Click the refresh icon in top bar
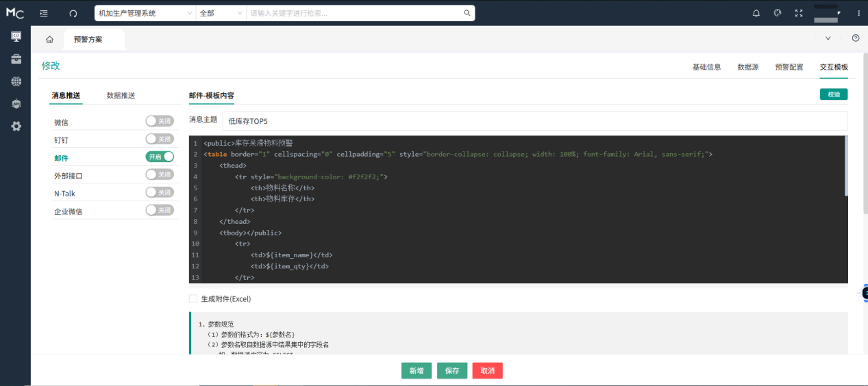The image size is (868, 386). [x=73, y=13]
